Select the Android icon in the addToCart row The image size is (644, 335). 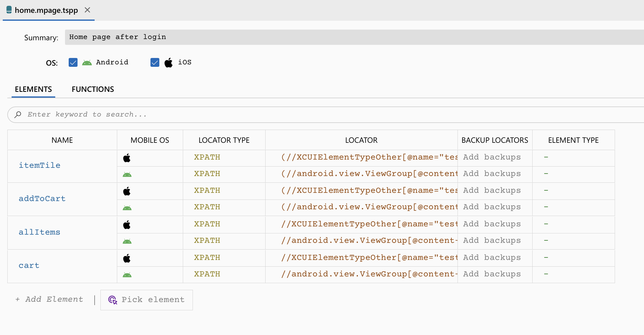click(x=127, y=207)
